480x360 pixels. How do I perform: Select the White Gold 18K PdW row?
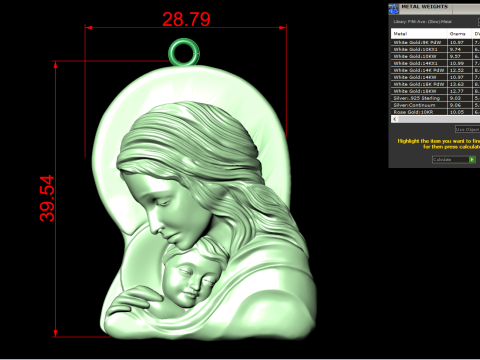[435, 84]
